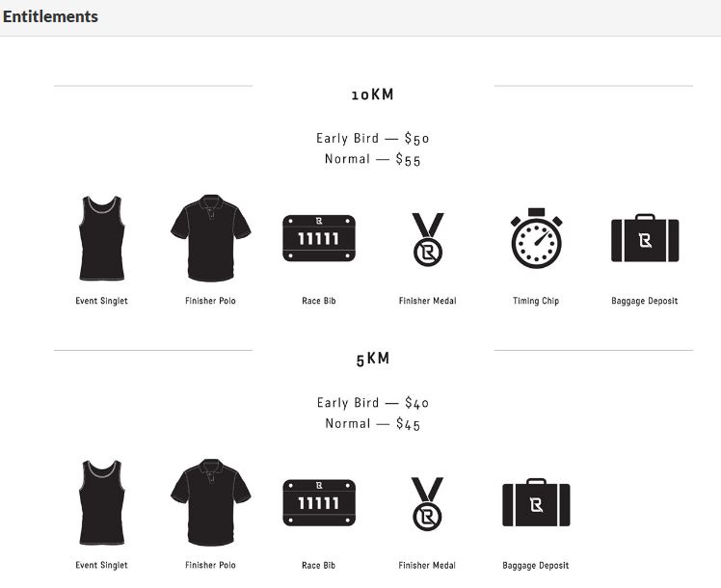
Task: Click the 10KM Finisher Polo shirt icon
Action: click(210, 238)
